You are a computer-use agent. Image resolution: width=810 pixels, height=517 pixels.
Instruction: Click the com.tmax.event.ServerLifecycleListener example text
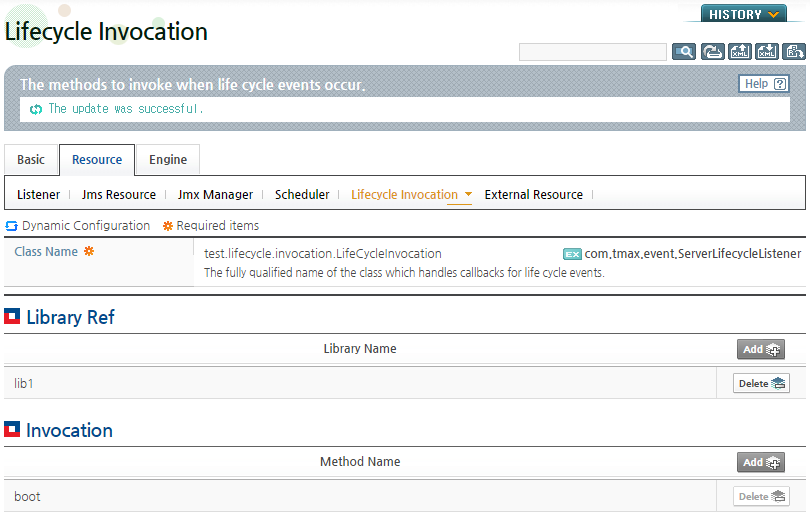[x=693, y=254]
